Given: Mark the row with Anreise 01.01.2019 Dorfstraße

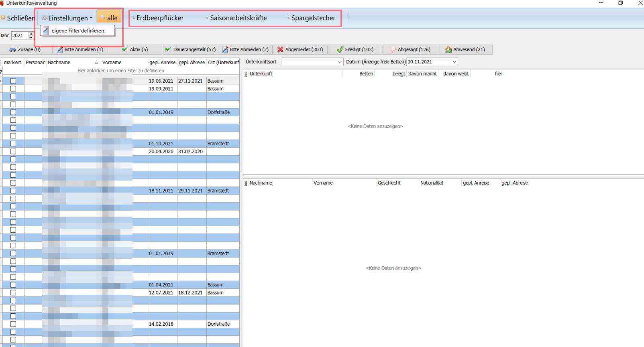Looking at the screenshot, I should pyautogui.click(x=13, y=112).
